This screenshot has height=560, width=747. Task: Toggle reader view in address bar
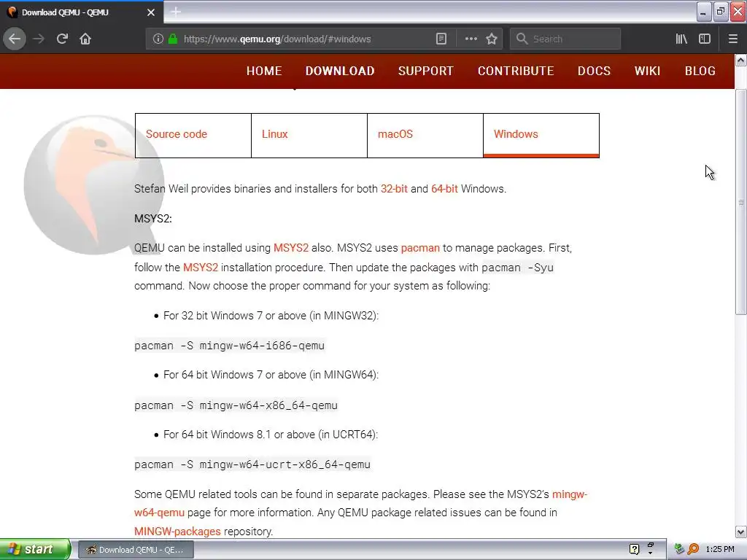click(441, 39)
